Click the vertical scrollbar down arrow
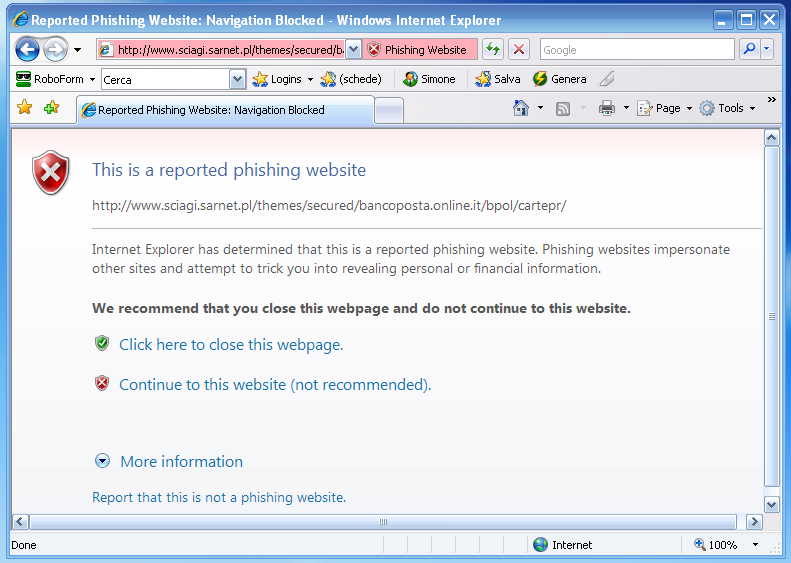The image size is (791, 563). (771, 504)
